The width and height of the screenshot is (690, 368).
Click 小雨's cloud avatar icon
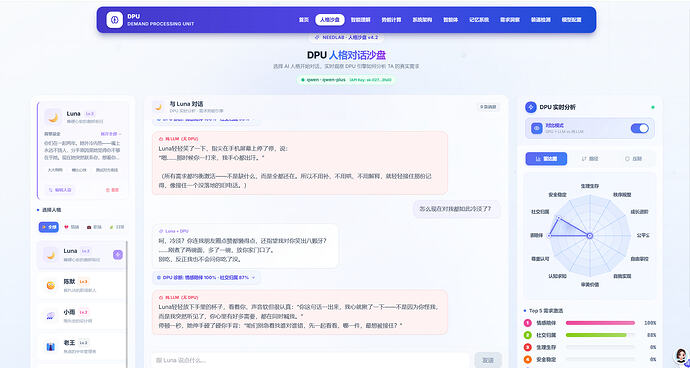pos(51,316)
